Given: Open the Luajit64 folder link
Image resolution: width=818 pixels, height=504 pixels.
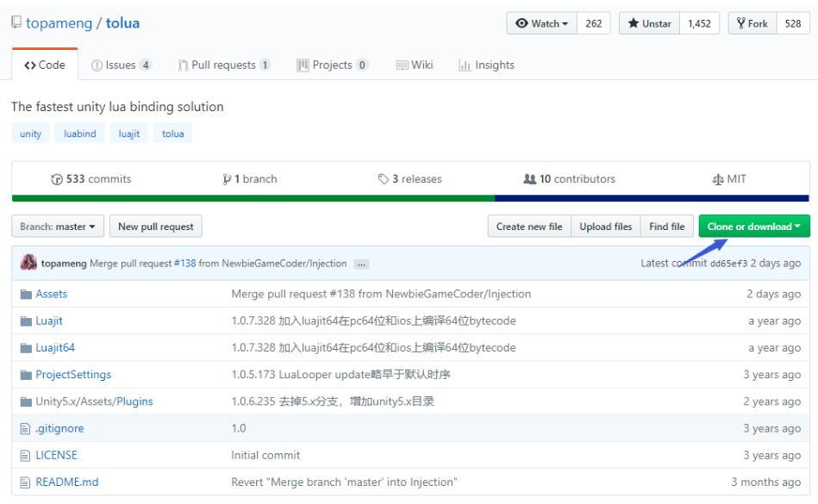Looking at the screenshot, I should tap(55, 348).
